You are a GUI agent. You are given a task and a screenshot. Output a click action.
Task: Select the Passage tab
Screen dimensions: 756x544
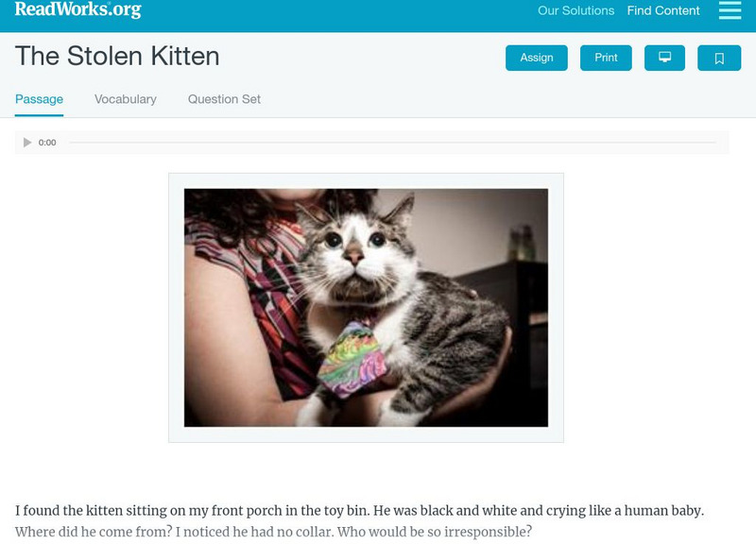pyautogui.click(x=39, y=99)
